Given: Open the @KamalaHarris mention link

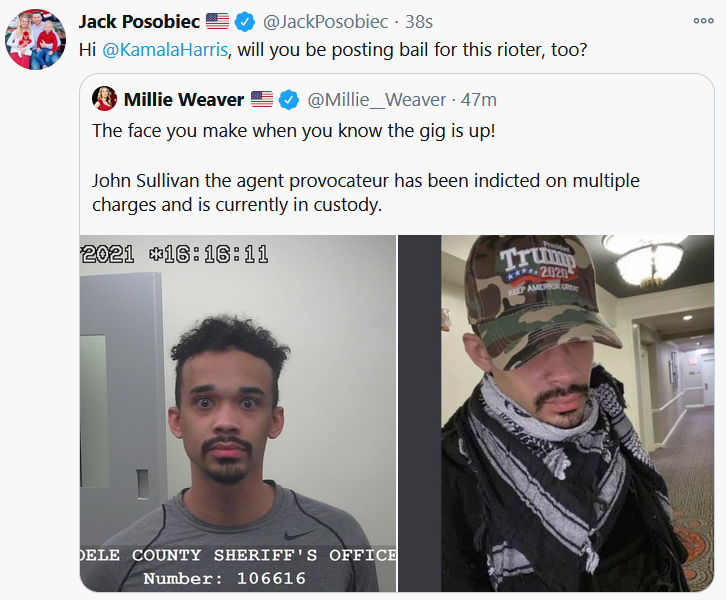Looking at the screenshot, I should tap(165, 50).
